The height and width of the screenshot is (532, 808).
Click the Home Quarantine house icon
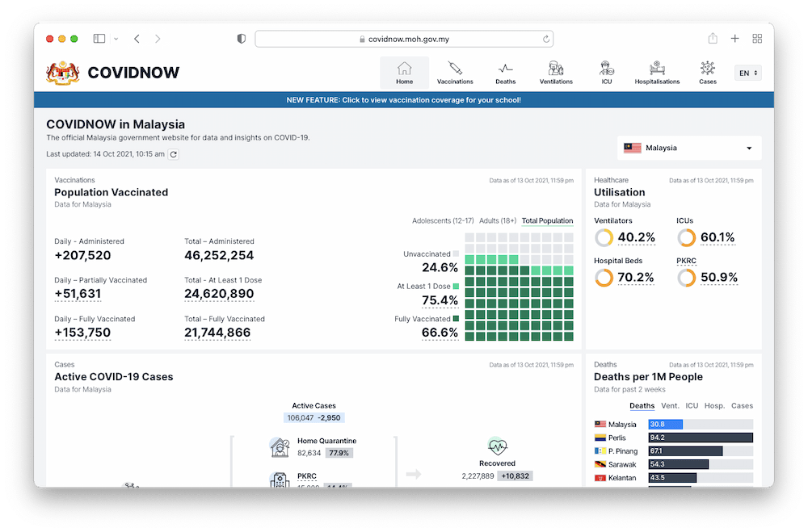(280, 447)
